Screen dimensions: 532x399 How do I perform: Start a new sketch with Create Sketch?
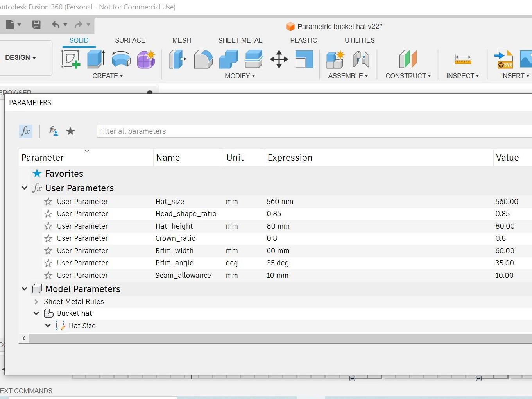71,59
